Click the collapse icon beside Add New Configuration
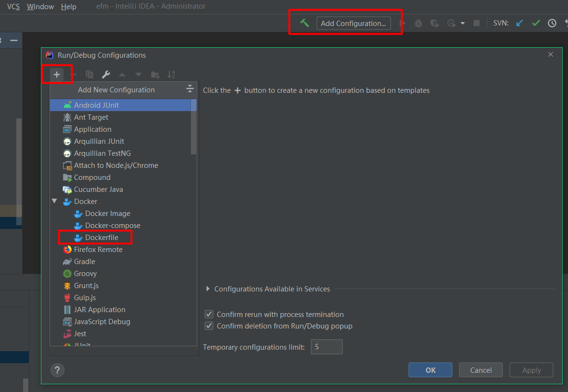 click(x=190, y=89)
